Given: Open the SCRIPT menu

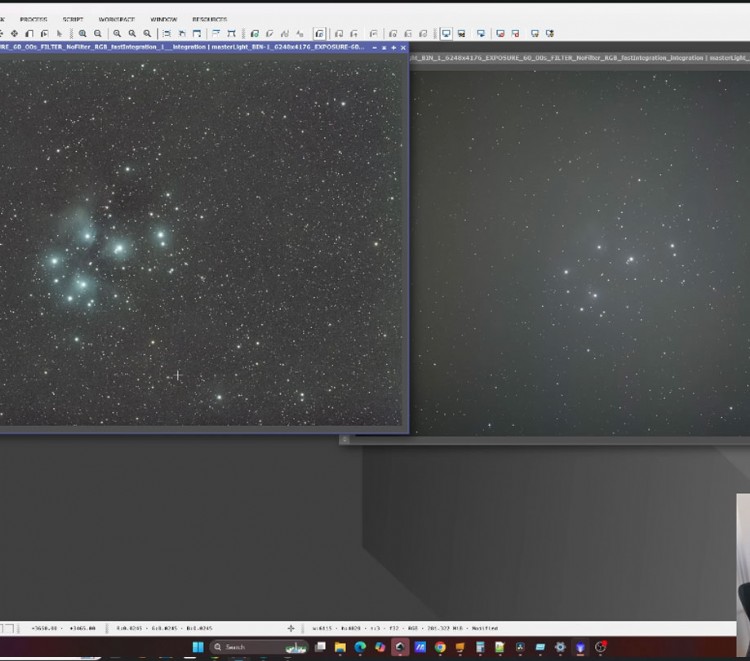Looking at the screenshot, I should 73,19.
